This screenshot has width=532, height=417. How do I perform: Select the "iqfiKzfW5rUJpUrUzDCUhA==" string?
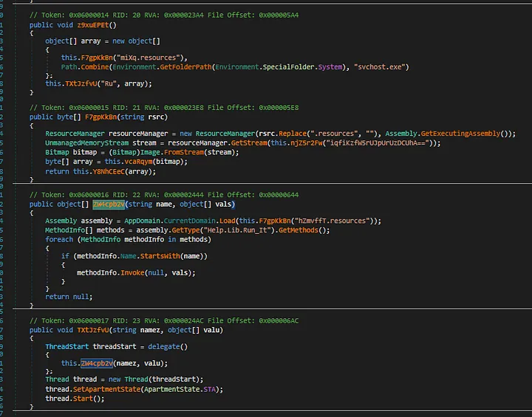tap(379, 143)
